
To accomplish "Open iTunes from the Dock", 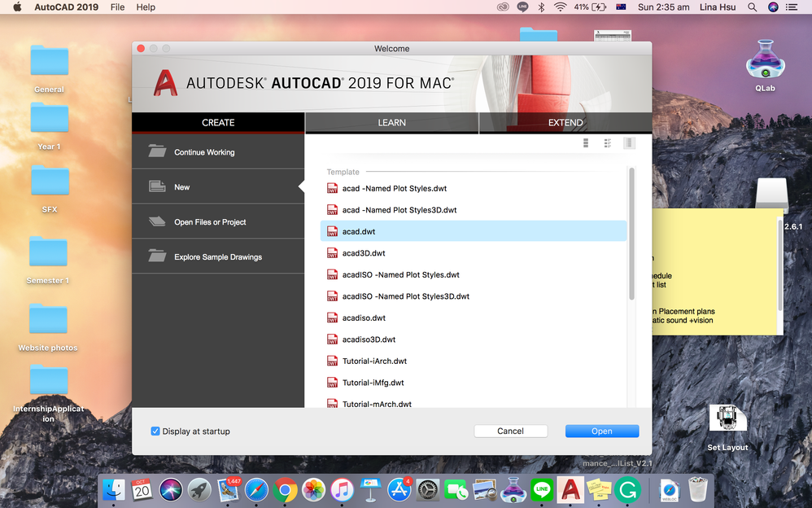I will pyautogui.click(x=342, y=490).
